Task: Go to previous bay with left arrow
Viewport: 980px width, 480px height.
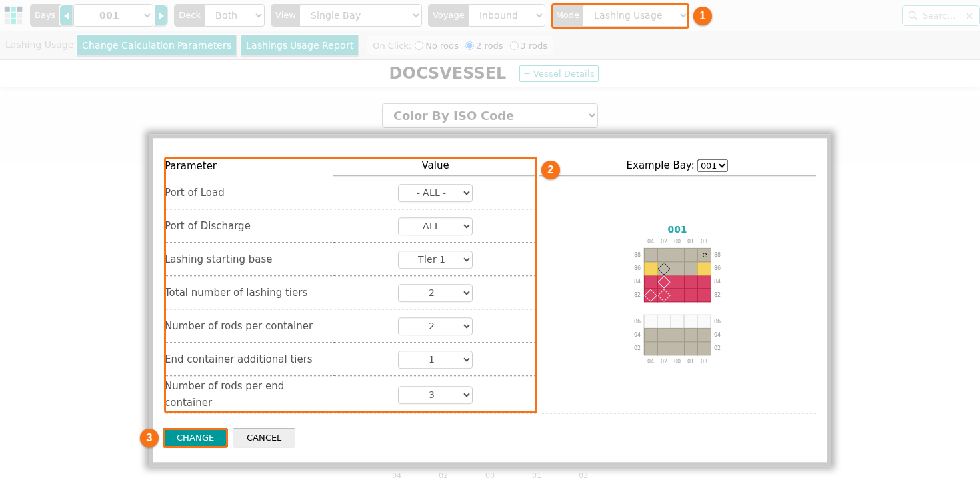Action: (66, 15)
